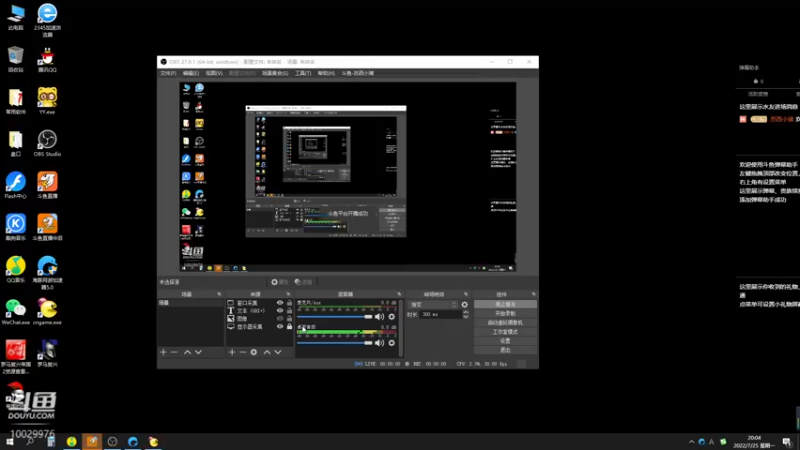The width and height of the screenshot is (800, 450).
Task: Expand the system tray hidden icons chevron
Action: [691, 442]
